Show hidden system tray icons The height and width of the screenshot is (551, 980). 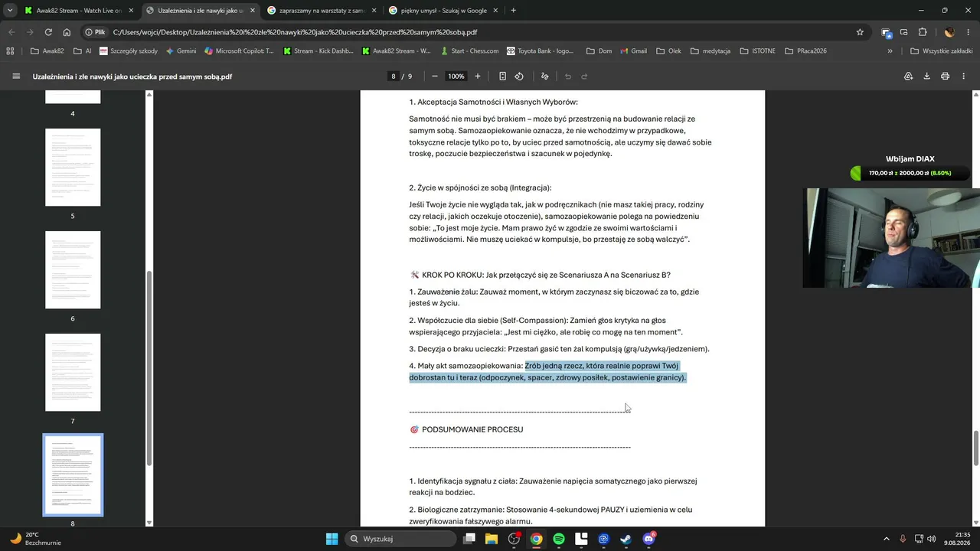(887, 539)
